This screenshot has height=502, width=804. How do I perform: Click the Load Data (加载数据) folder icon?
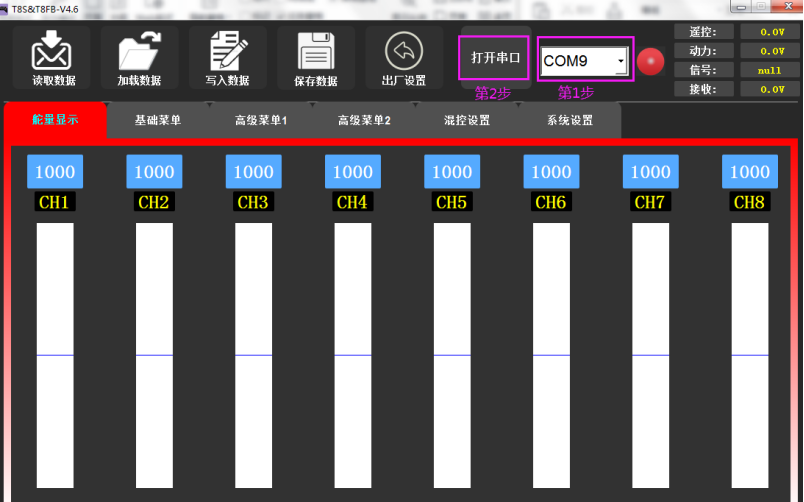tap(139, 51)
